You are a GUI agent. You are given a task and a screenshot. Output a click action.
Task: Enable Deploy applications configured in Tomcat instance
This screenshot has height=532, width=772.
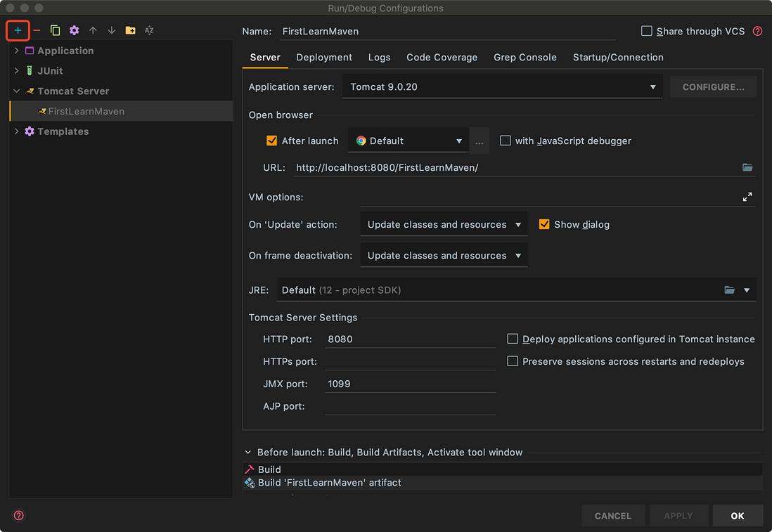513,339
